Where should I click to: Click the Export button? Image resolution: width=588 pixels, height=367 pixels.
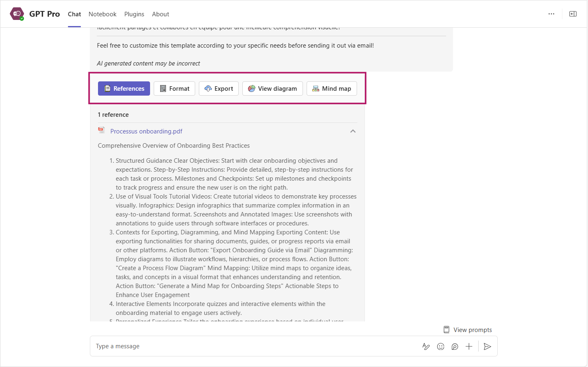coord(219,89)
